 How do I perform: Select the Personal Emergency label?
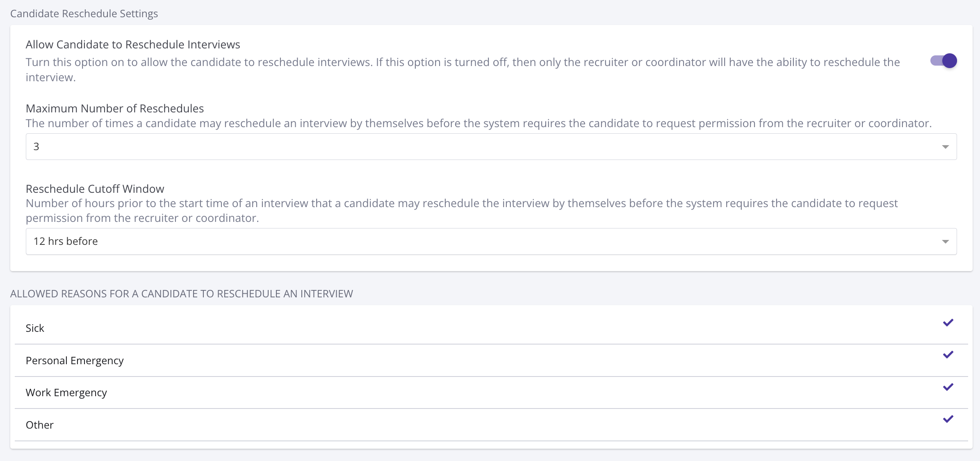tap(75, 361)
